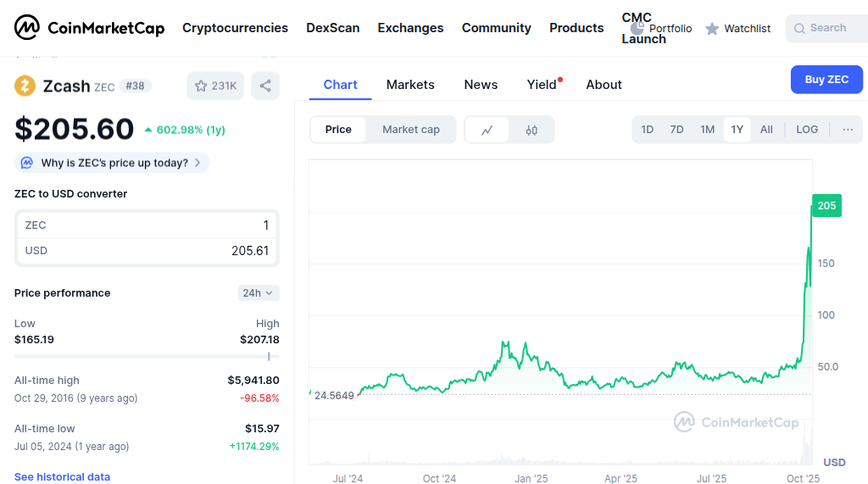Switch to the Chart tab
The image size is (868, 484).
click(341, 85)
